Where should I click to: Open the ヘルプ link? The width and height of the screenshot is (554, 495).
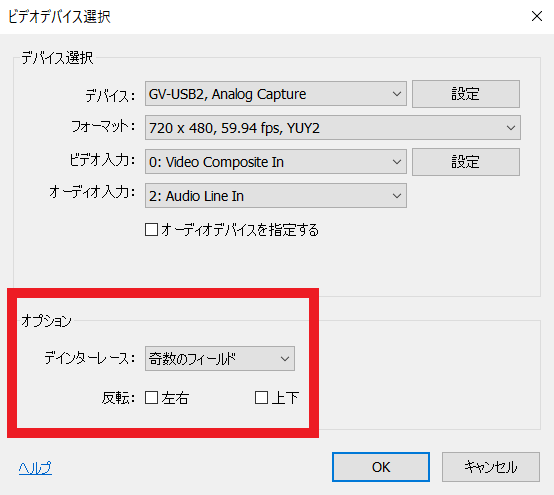click(35, 468)
